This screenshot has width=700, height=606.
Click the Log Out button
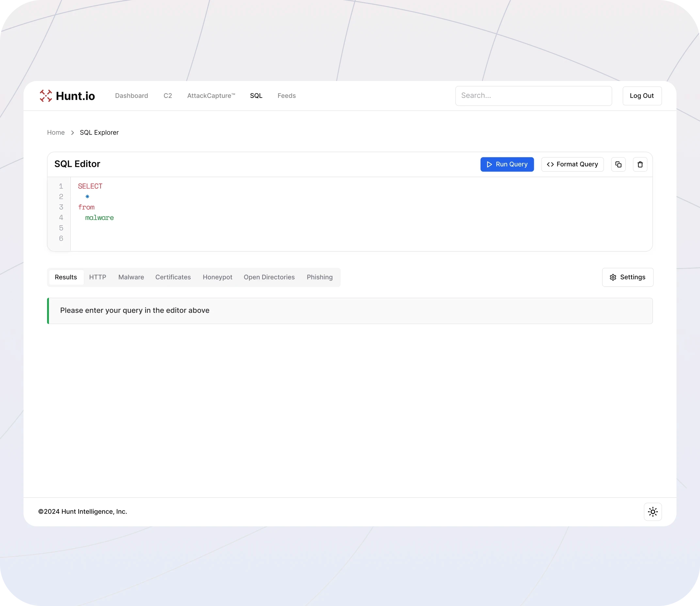click(642, 96)
